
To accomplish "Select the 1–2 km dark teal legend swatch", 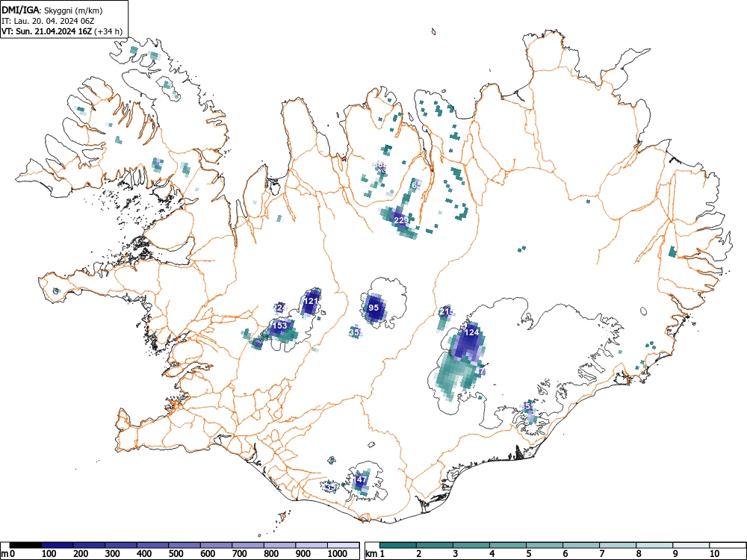I will tap(398, 545).
